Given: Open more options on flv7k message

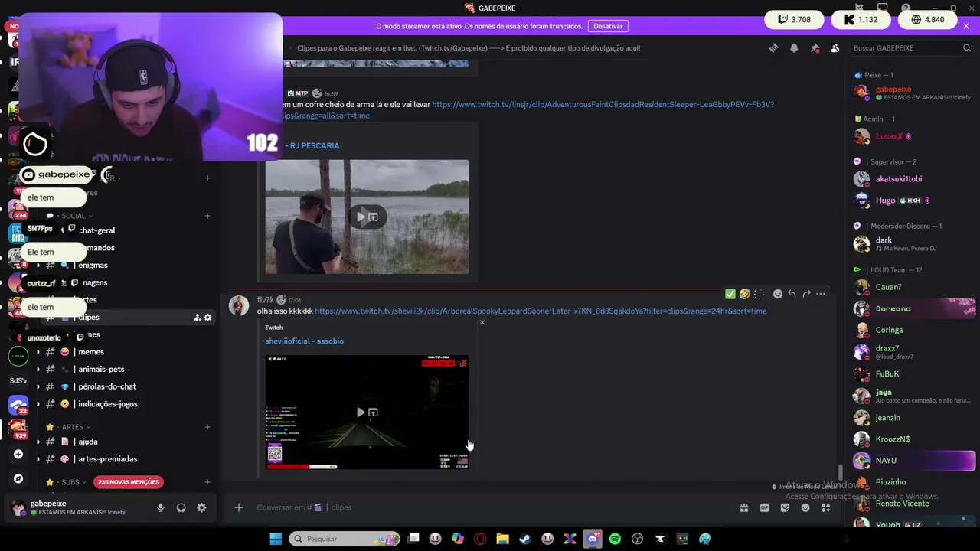Looking at the screenshot, I should point(821,294).
